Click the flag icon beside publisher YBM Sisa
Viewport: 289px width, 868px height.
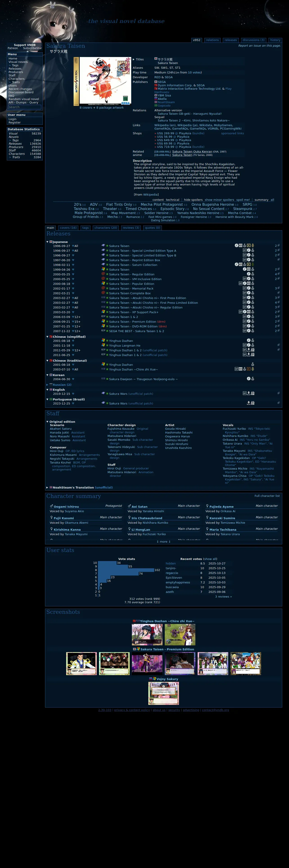pos(156,95)
